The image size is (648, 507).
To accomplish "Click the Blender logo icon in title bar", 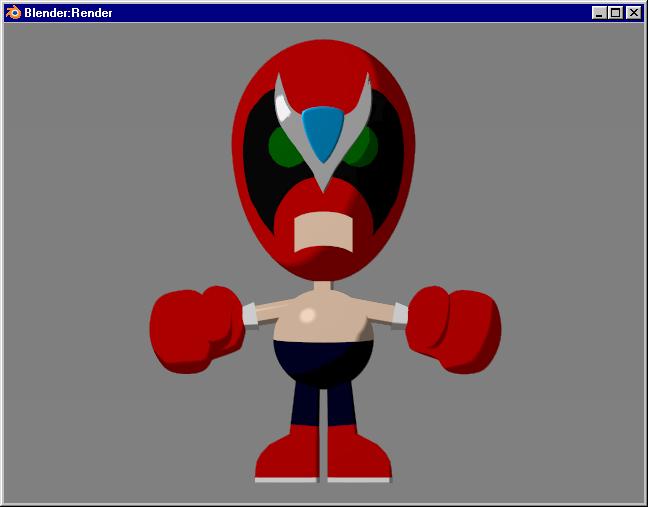I will pyautogui.click(x=13, y=13).
